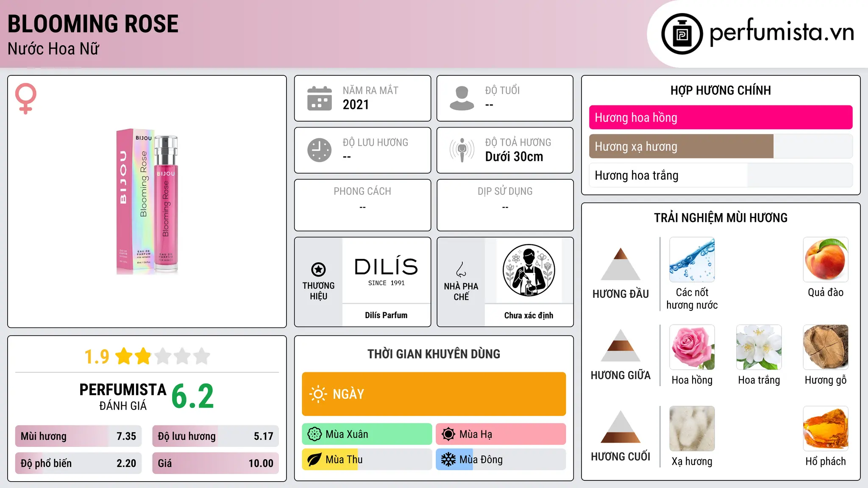The height and width of the screenshot is (488, 868).
Task: Select the water notes thumbnail
Action: (x=692, y=260)
